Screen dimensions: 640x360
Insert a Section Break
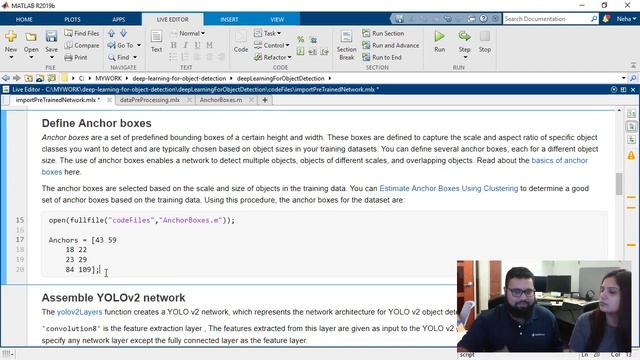point(346,45)
